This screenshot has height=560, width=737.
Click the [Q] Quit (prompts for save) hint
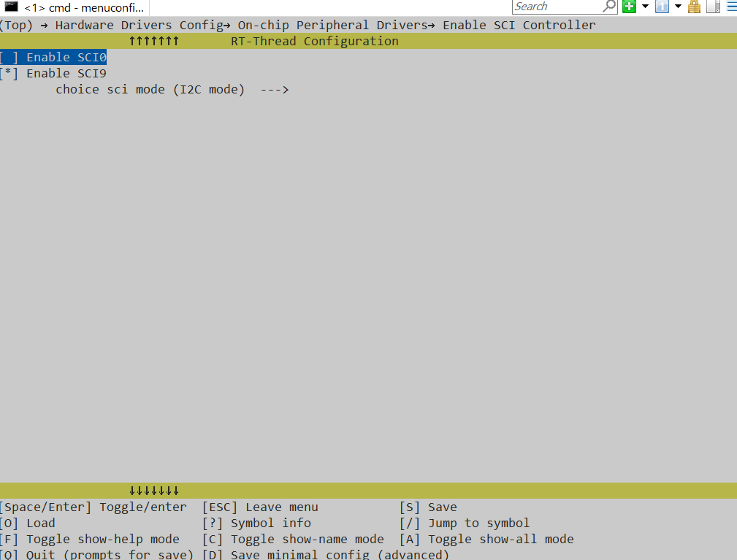click(97, 554)
